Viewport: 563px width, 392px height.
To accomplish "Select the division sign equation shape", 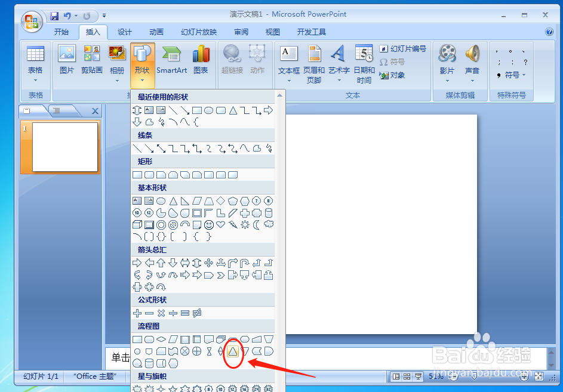I will 173,313.
